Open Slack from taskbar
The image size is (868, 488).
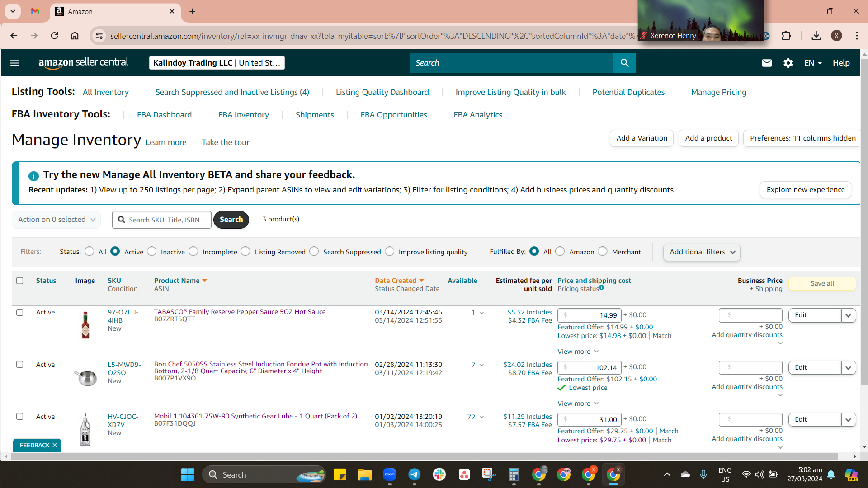click(439, 474)
